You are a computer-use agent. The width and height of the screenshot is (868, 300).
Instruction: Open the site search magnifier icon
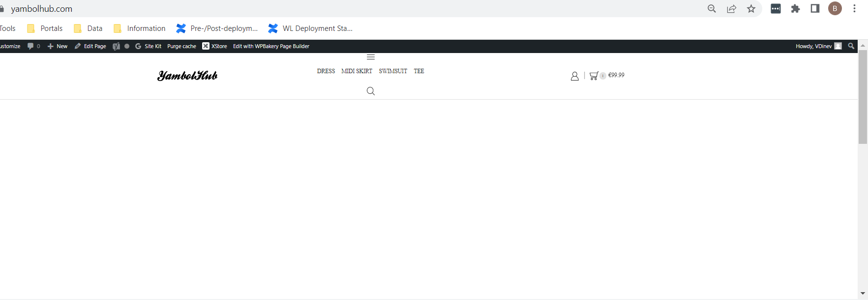click(x=371, y=91)
